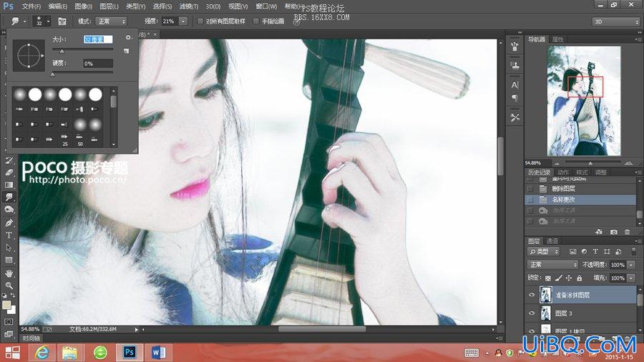Lock transparent pixels icon
The width and height of the screenshot is (644, 362).
[548, 278]
